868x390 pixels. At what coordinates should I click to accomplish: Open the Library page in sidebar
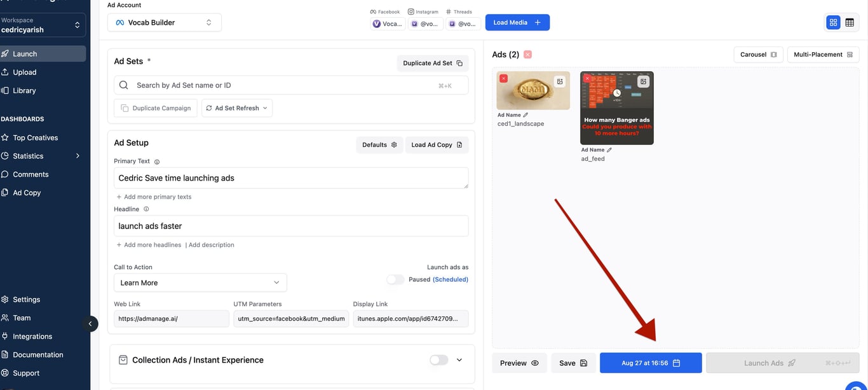24,90
